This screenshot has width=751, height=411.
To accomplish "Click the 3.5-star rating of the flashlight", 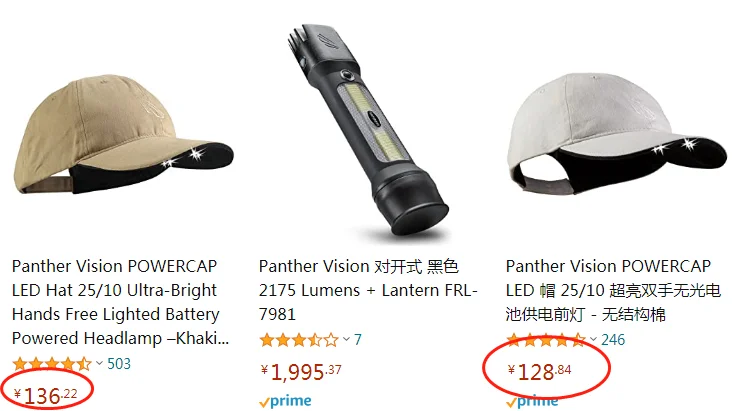I will (x=299, y=340).
